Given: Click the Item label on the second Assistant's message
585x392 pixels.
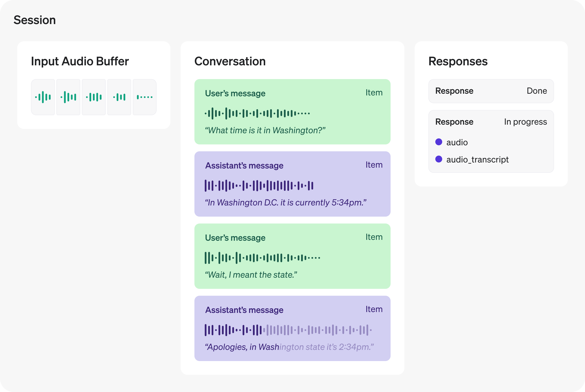Looking at the screenshot, I should pos(374,309).
